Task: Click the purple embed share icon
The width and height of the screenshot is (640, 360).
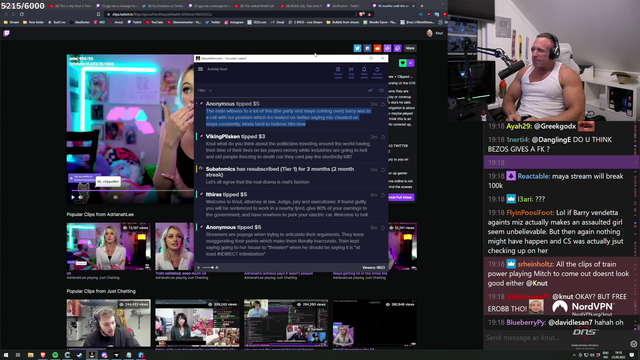Action: click(398, 48)
